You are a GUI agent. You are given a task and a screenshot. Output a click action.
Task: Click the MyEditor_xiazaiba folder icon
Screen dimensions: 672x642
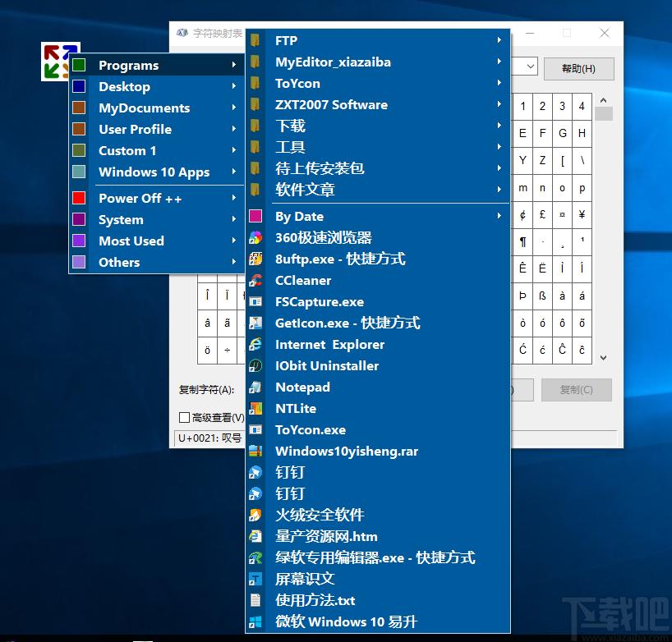[x=255, y=62]
